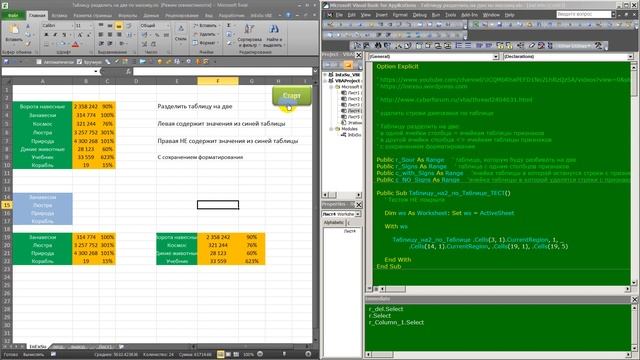Open the Файл tab in Excel

[13, 16]
